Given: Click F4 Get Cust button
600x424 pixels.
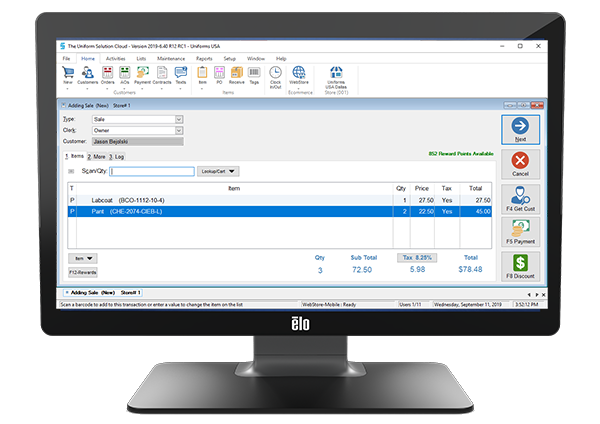Looking at the screenshot, I should (520, 199).
